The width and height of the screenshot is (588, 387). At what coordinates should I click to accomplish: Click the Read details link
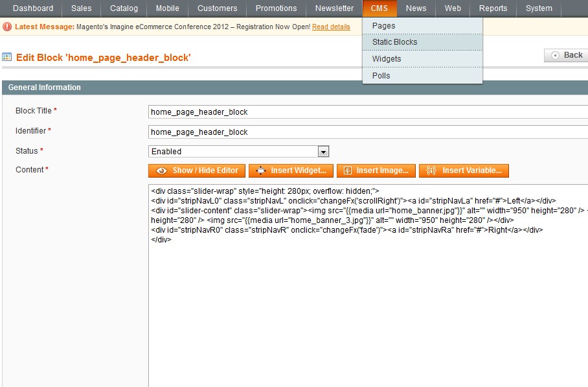pyautogui.click(x=332, y=27)
